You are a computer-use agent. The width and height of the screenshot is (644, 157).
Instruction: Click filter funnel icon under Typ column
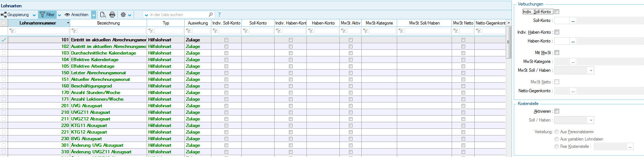coord(151,31)
